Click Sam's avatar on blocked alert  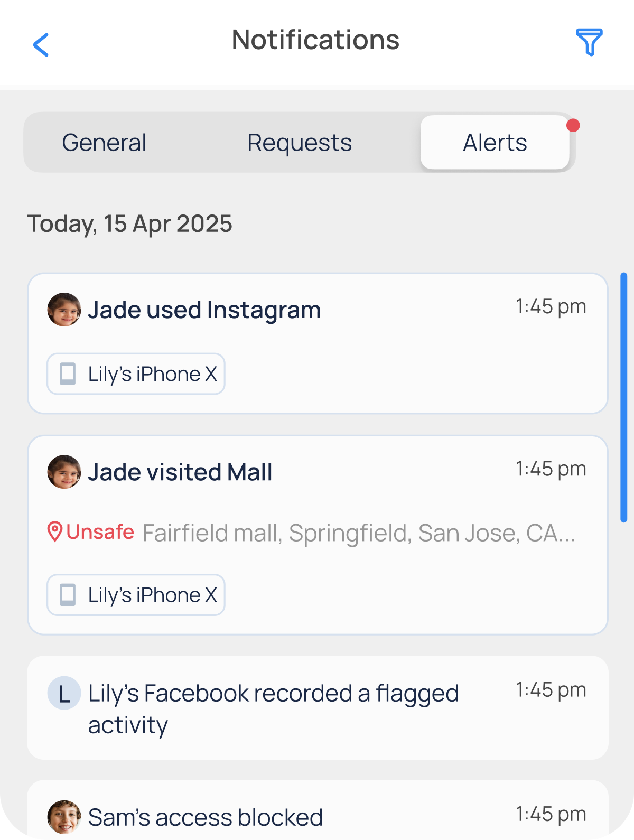click(x=64, y=817)
